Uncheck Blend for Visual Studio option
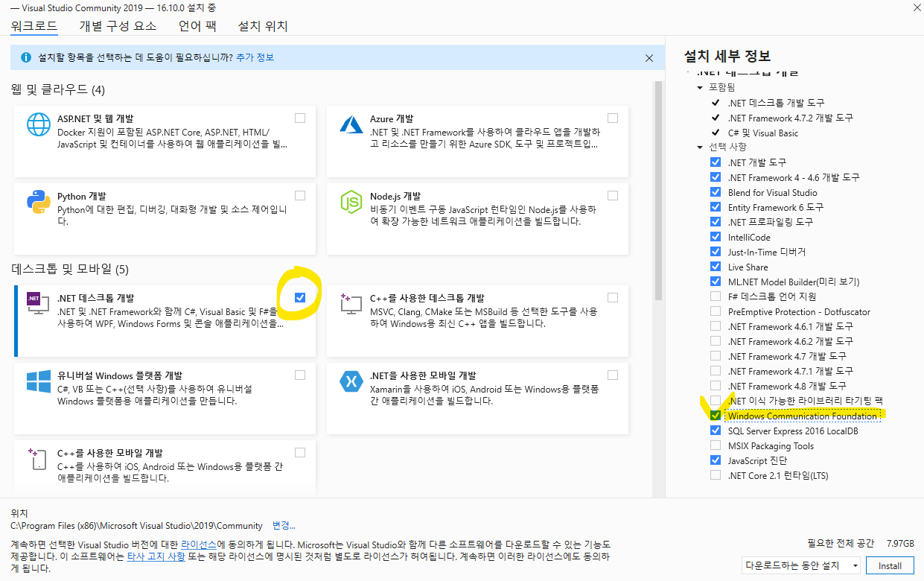Viewport: 924px width, 581px height. pyautogui.click(x=716, y=192)
